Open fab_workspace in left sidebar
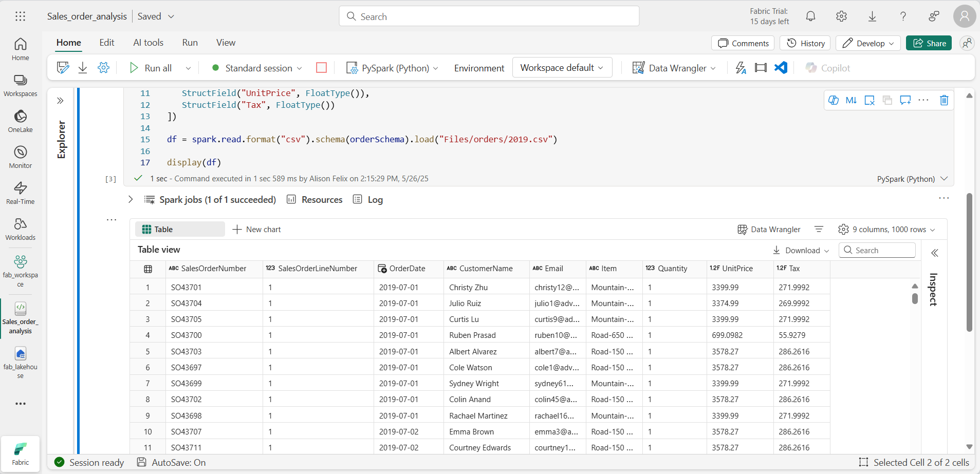Image resolution: width=980 pixels, height=474 pixels. (21, 271)
